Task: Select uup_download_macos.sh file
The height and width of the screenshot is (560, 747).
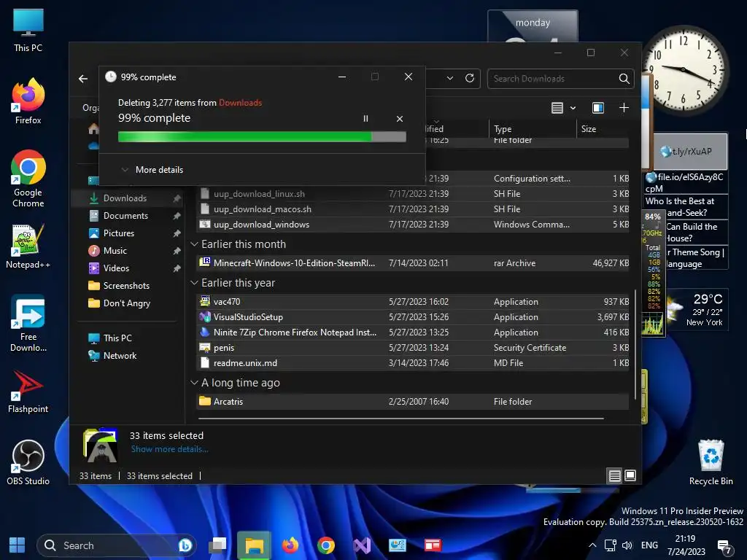Action: coord(413,209)
